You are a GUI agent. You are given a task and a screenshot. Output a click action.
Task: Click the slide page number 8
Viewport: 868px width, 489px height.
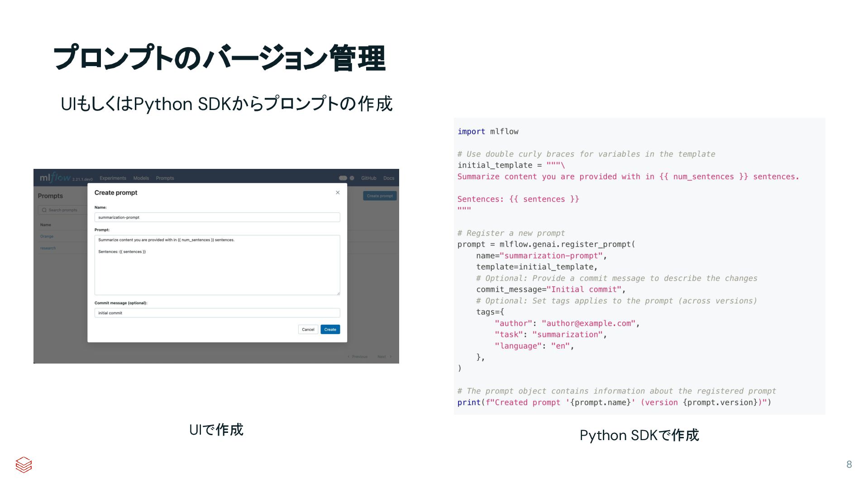coord(849,465)
